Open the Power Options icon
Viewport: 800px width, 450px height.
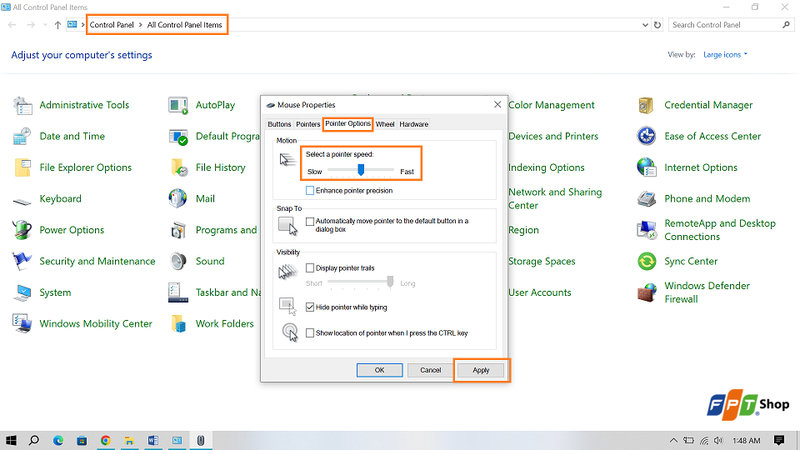[22, 230]
